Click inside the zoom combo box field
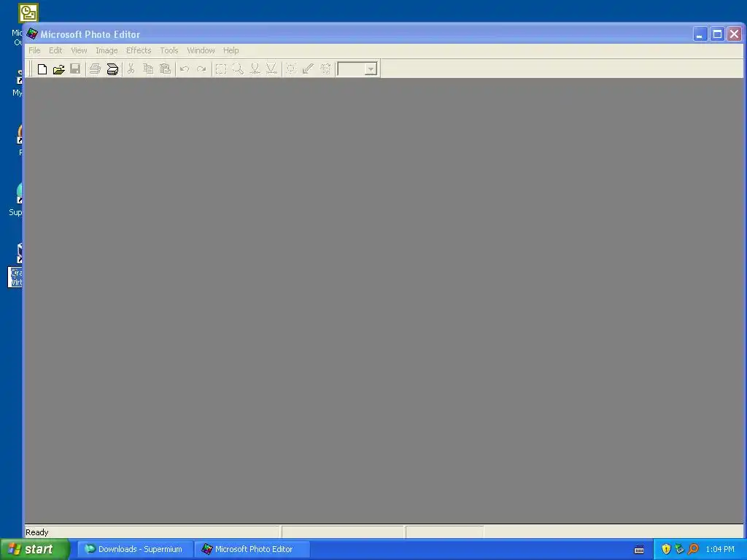The width and height of the screenshot is (747, 560). click(x=351, y=69)
